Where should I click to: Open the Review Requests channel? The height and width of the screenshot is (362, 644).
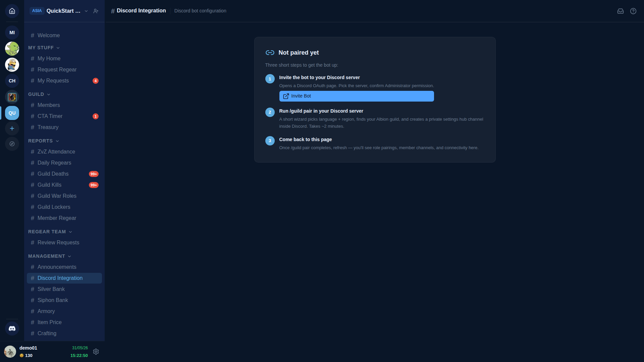[64, 242]
